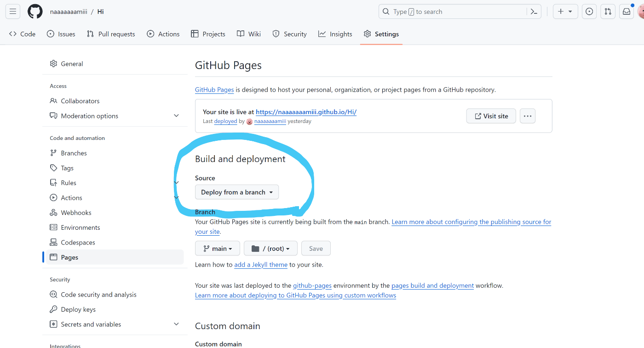Screen dimensions: 644x348
Task: Click the General gear icon in the sidebar
Action: click(x=53, y=64)
